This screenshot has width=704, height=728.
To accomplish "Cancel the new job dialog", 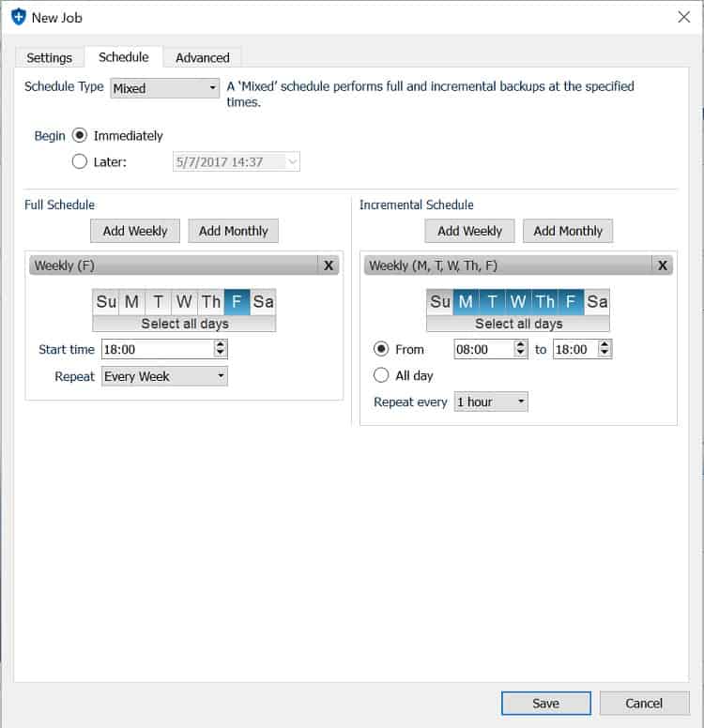I will pos(644,704).
